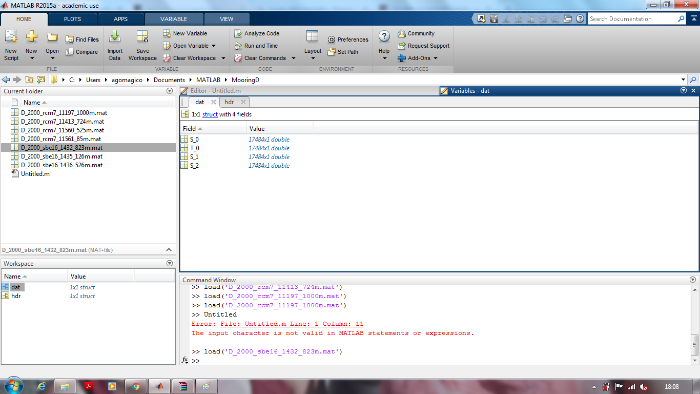Click Request Support

click(x=424, y=46)
